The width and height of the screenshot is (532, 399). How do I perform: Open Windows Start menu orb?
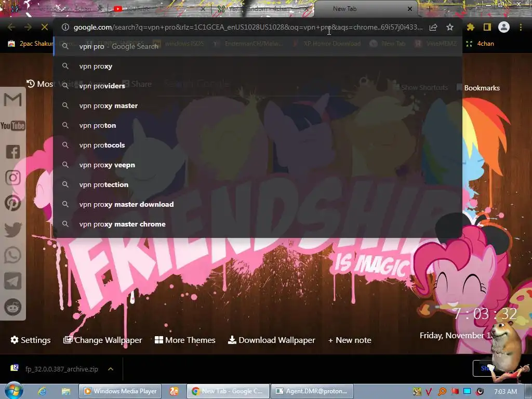(x=14, y=391)
